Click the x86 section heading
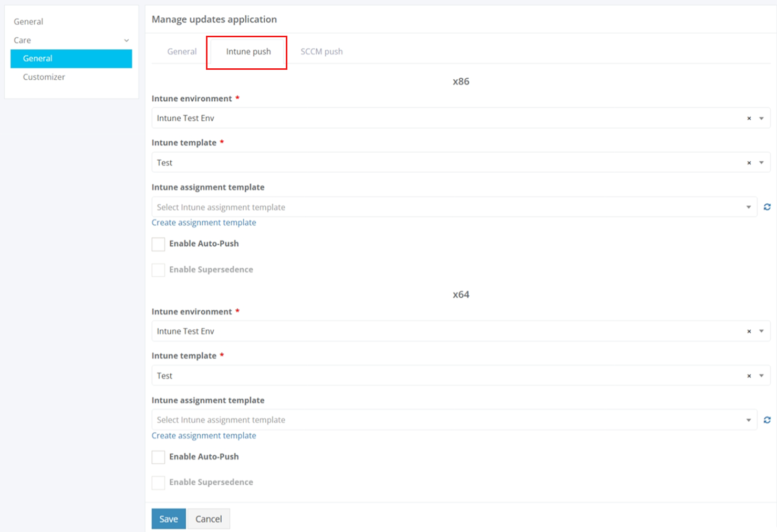Image resolution: width=777 pixels, height=532 pixels. click(x=461, y=81)
